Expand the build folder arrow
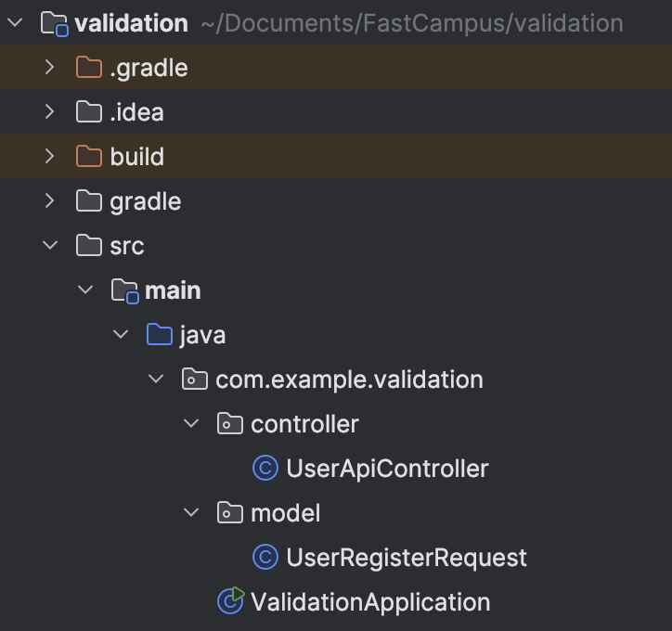672x631 pixels. [x=50, y=157]
